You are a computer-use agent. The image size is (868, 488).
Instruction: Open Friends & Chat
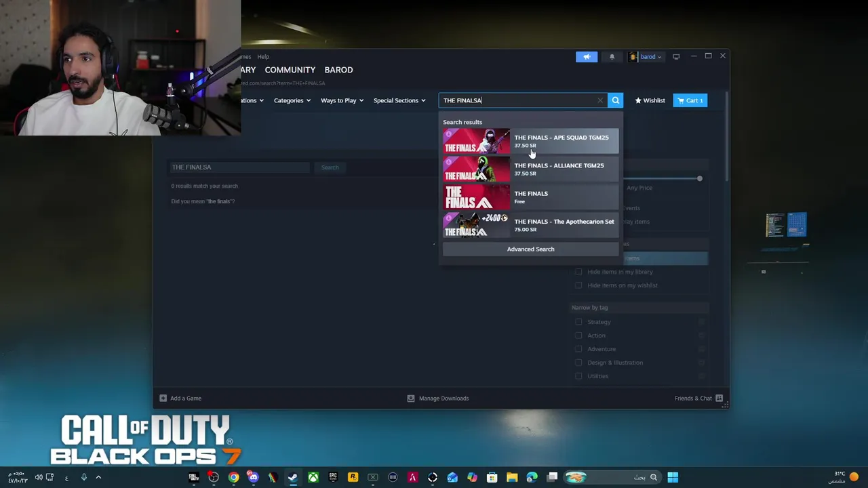(698, 399)
